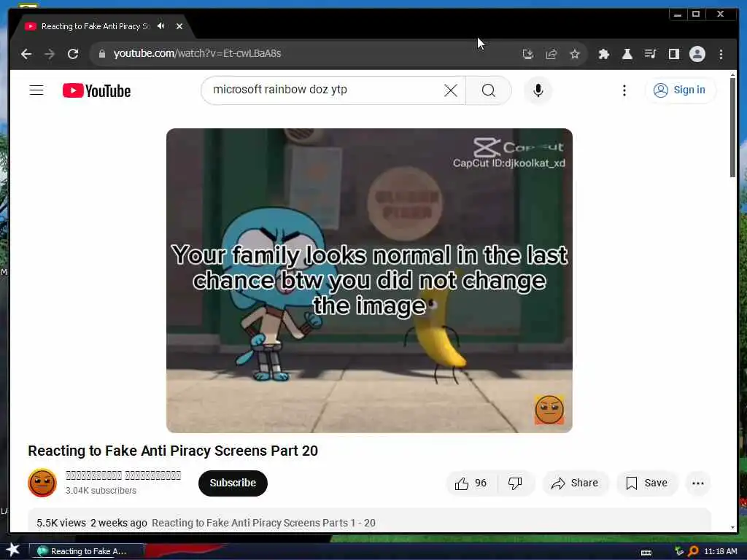The height and width of the screenshot is (560, 747).
Task: Click the channel avatar below the video
Action: tap(42, 483)
